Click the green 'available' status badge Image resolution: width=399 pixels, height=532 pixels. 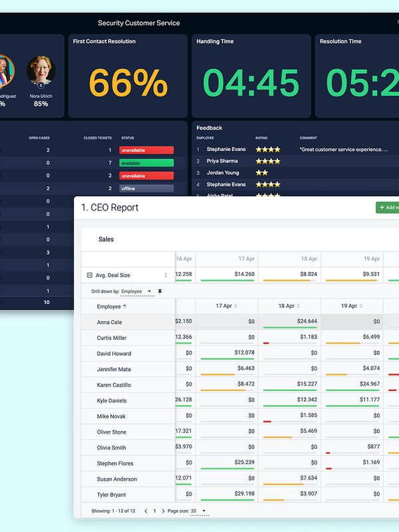point(146,163)
